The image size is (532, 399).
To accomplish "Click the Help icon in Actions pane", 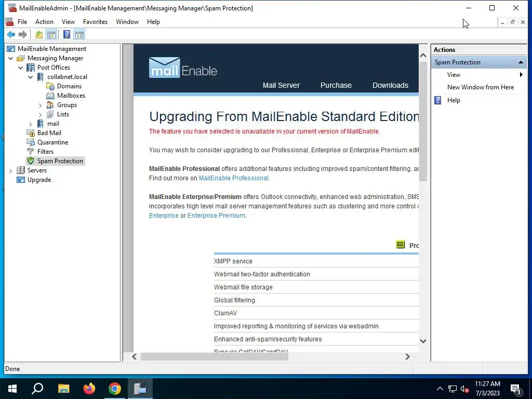I will 438,100.
